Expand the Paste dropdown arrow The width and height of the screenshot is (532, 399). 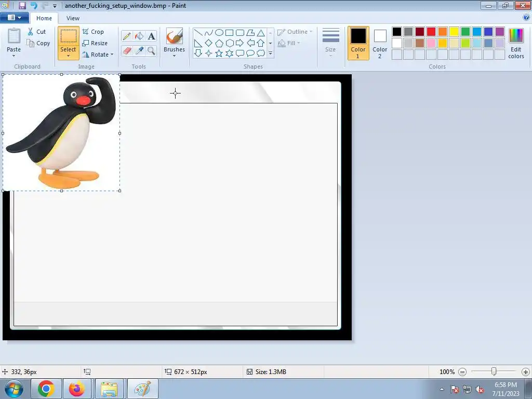pyautogui.click(x=14, y=56)
